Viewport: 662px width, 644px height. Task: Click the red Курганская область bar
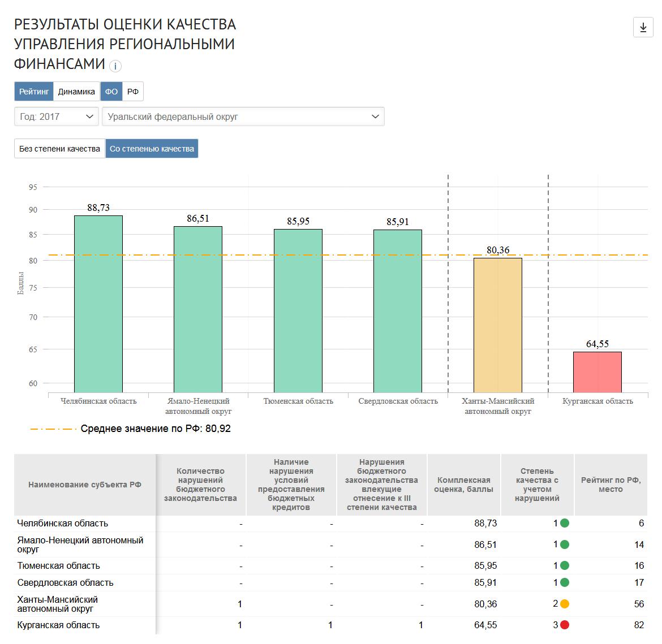597,372
